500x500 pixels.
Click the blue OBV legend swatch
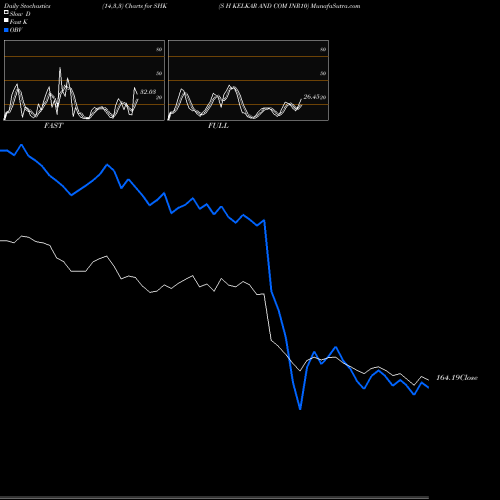[6, 30]
